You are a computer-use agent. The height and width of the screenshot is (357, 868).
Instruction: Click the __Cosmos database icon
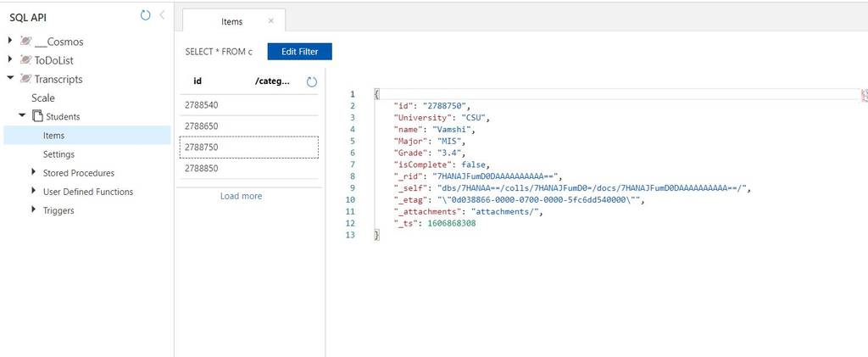point(25,41)
